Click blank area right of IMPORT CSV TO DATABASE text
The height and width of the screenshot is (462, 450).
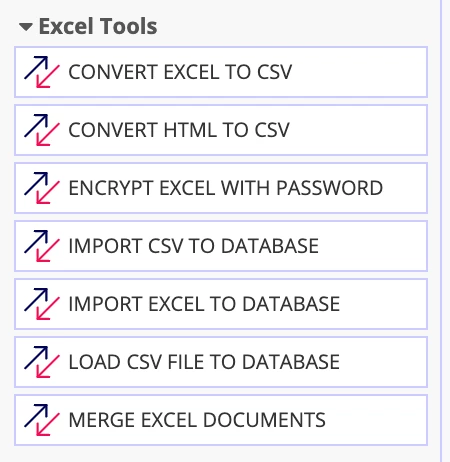(372, 246)
